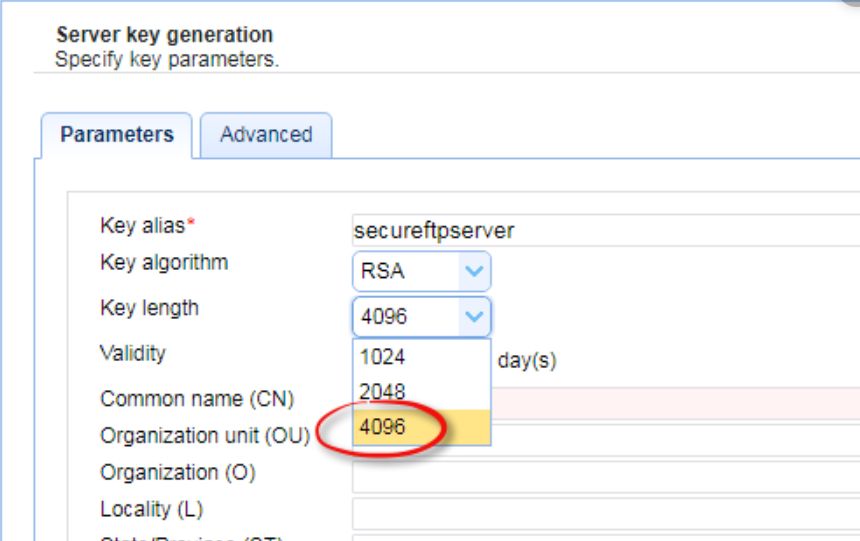Viewport: 860px width, 541px height.
Task: Focus the Key alias field containing secureftpserver
Action: coord(606,230)
